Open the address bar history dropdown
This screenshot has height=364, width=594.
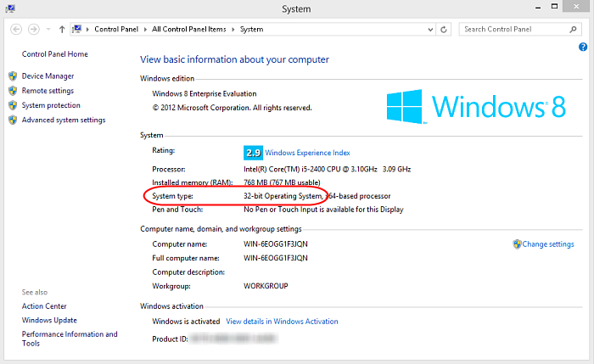pyautogui.click(x=430, y=30)
